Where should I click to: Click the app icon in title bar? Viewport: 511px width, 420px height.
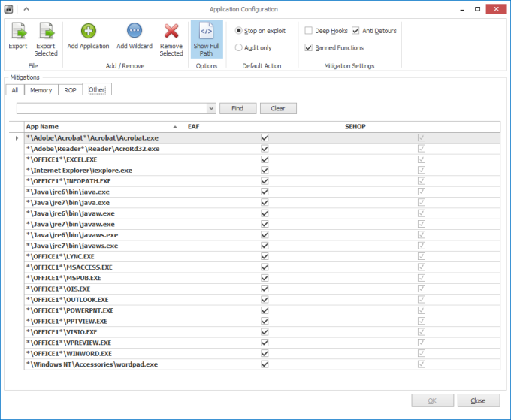pos(8,9)
